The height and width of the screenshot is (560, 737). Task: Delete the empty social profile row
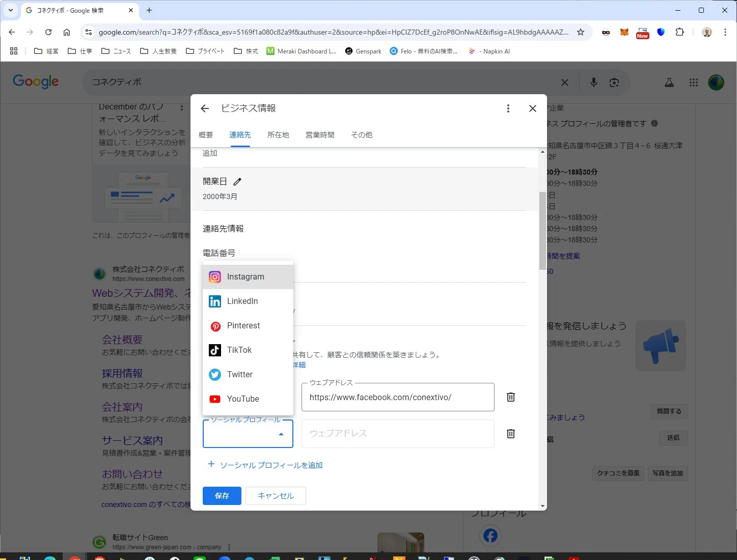(x=511, y=434)
